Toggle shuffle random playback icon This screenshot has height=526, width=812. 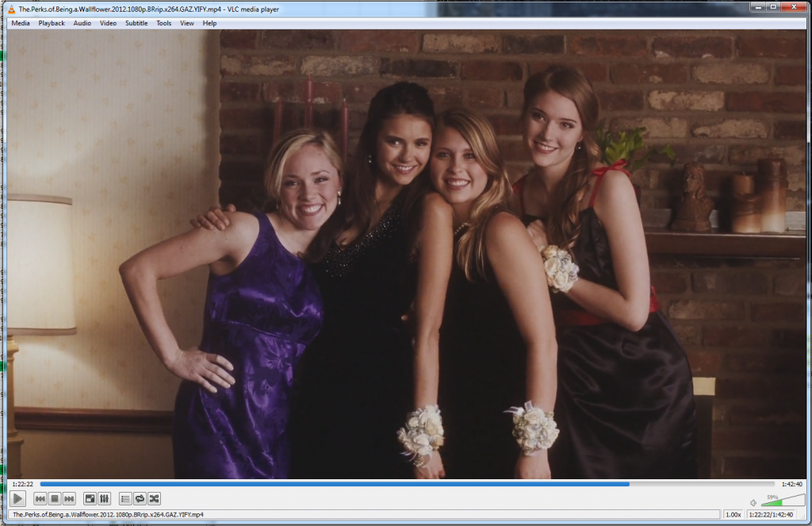[154, 498]
